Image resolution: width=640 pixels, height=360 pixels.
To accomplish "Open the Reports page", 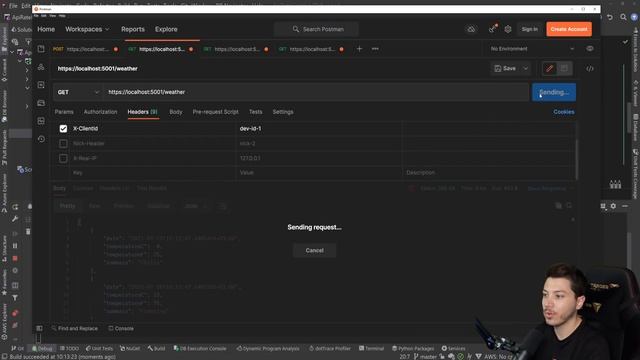I will pos(133,29).
